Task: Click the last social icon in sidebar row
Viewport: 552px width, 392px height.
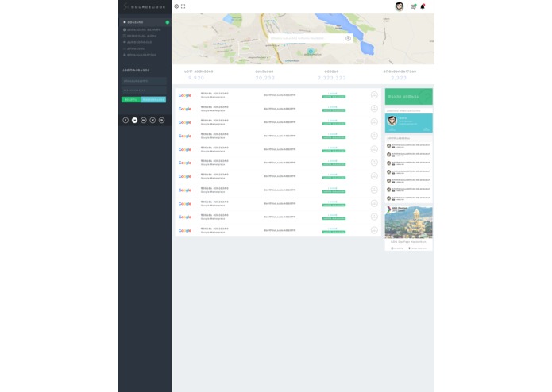Action: [161, 121]
